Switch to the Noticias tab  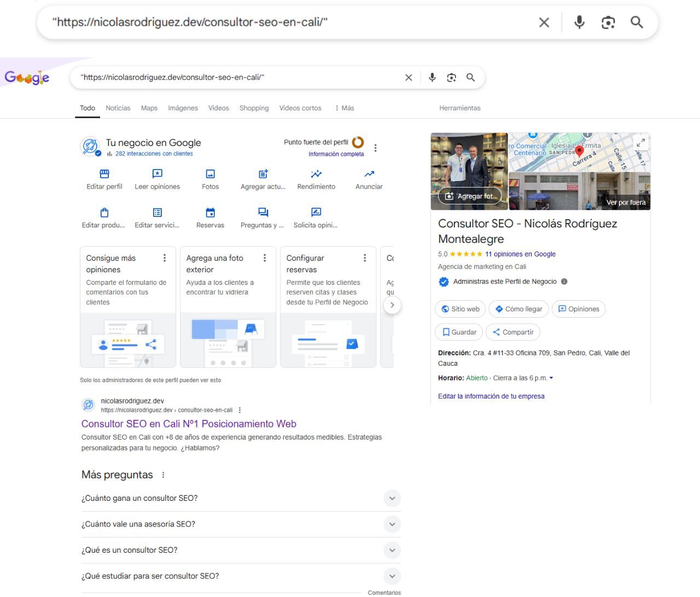point(118,108)
